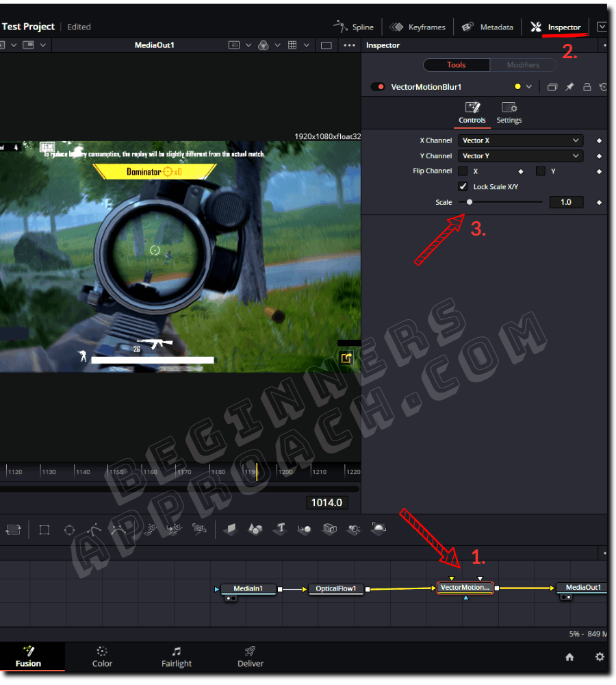Select the Polygon mask tool
The height and width of the screenshot is (685, 616).
pyautogui.click(x=95, y=529)
